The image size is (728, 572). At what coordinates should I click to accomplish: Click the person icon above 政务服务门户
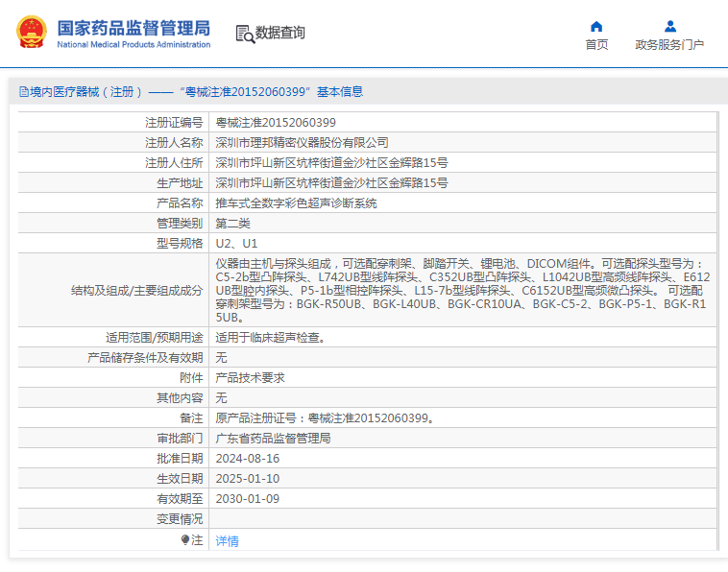point(669,26)
